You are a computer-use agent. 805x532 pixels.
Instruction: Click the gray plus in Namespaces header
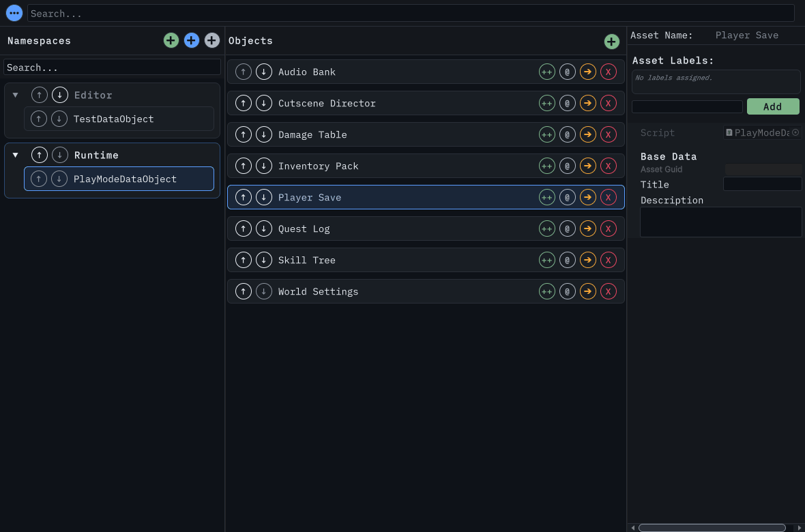[212, 40]
